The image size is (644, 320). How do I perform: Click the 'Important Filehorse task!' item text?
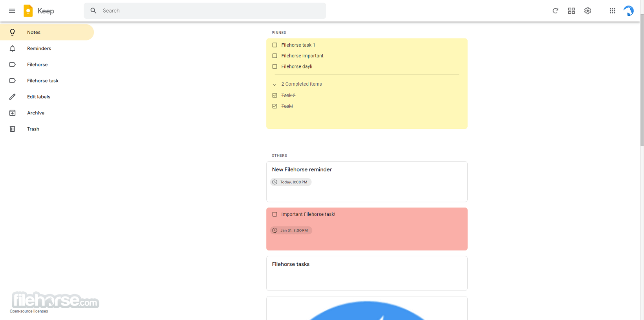pos(308,214)
